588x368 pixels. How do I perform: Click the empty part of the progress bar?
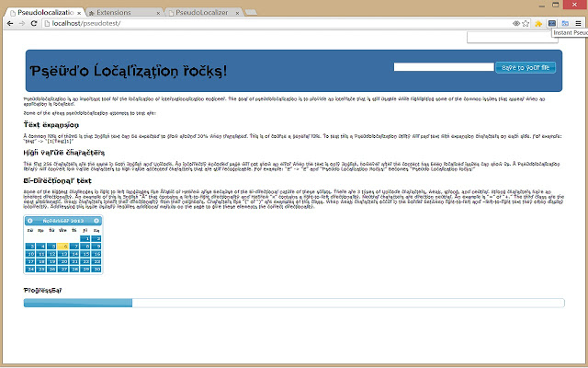(348, 303)
